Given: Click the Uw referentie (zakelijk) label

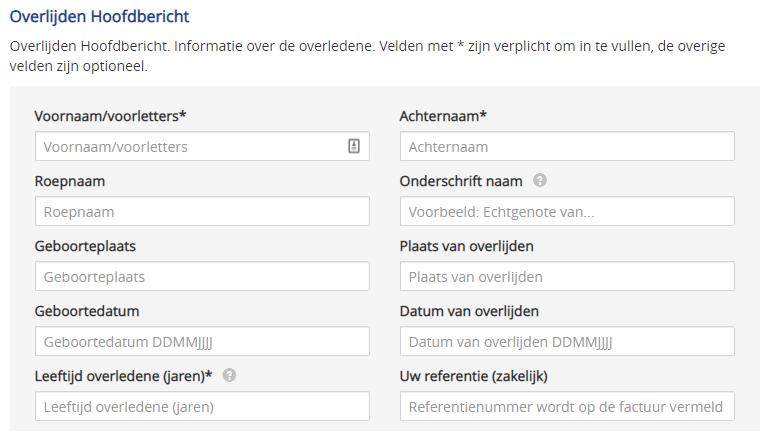Looking at the screenshot, I should point(473,376).
